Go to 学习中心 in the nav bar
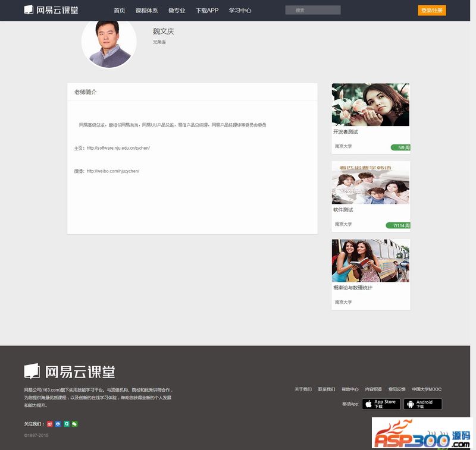This screenshot has width=476, height=450. 240,10
